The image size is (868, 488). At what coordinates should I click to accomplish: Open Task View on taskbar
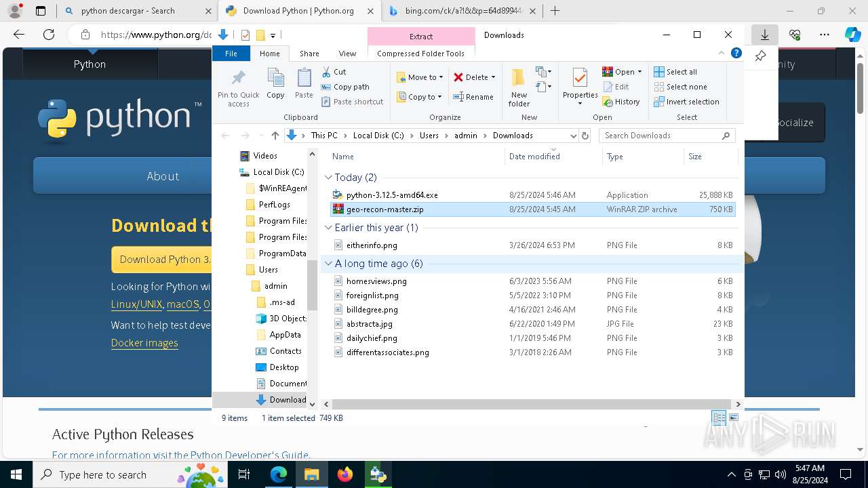244,474
